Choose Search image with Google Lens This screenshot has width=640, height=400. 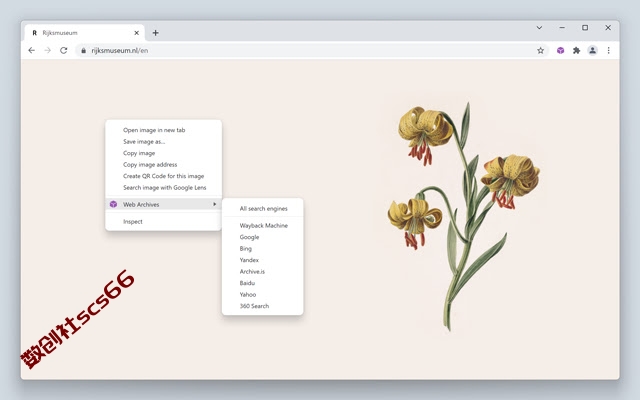coord(163,187)
